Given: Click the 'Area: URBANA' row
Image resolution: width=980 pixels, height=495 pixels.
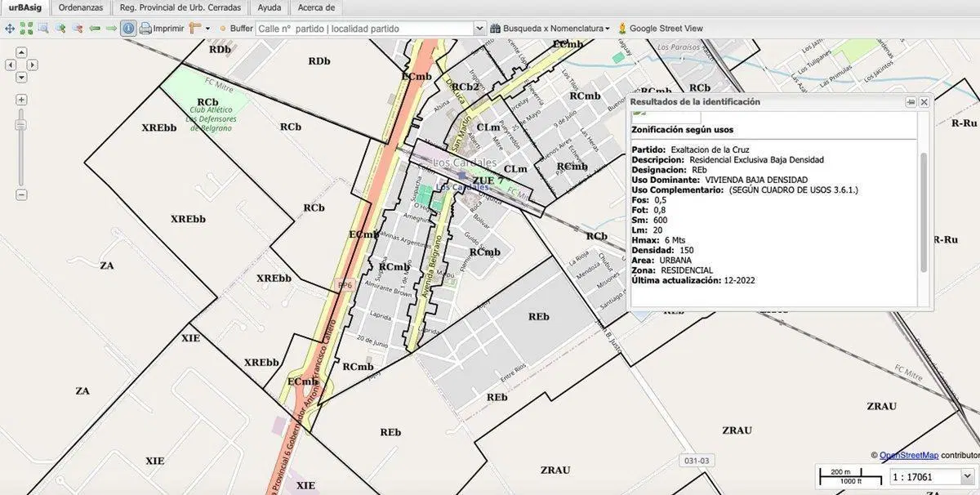Looking at the screenshot, I should pos(661,261).
